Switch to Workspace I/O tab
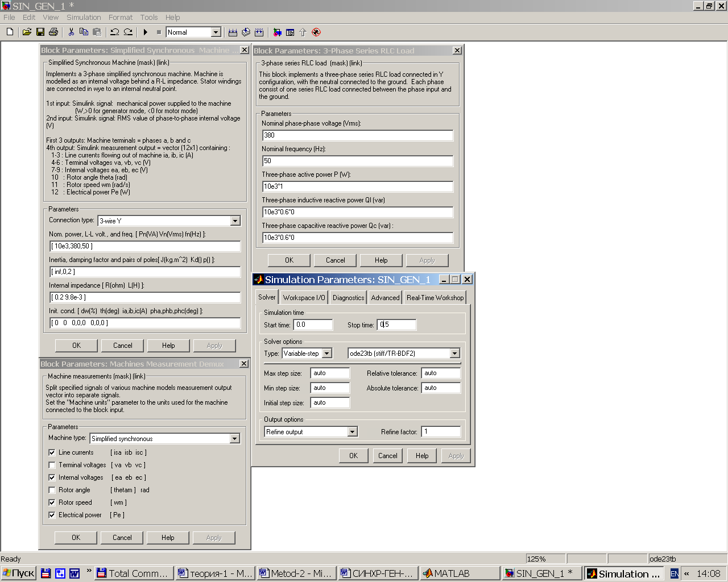This screenshot has width=728, height=582. [x=304, y=298]
